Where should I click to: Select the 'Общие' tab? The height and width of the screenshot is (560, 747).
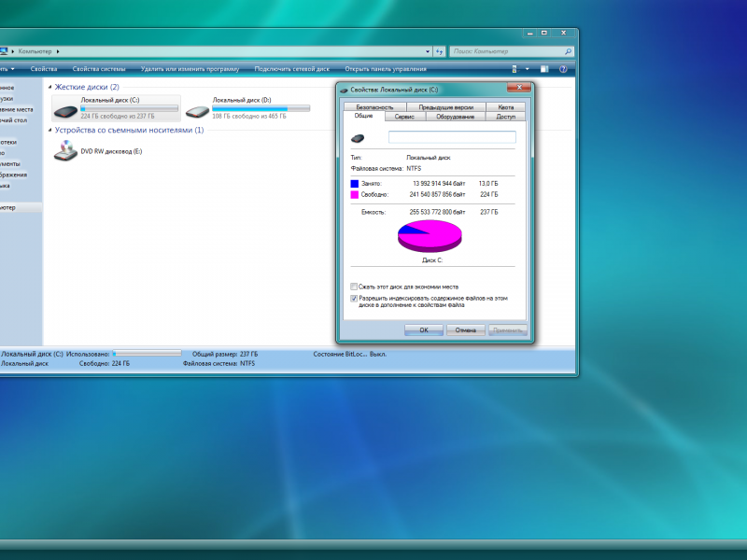(363, 116)
